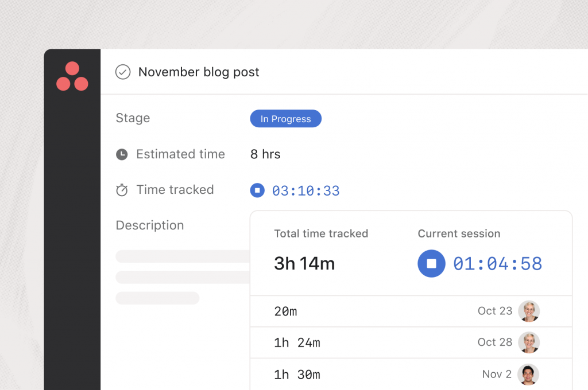Click the Asana logo in the sidebar
The width and height of the screenshot is (588, 390).
pos(72,76)
